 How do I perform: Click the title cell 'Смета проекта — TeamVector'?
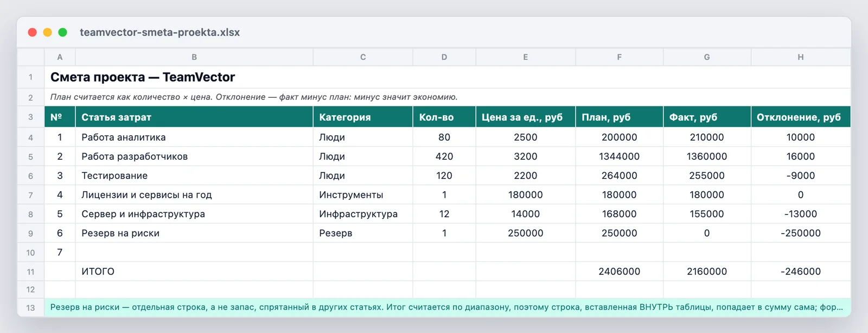point(448,77)
